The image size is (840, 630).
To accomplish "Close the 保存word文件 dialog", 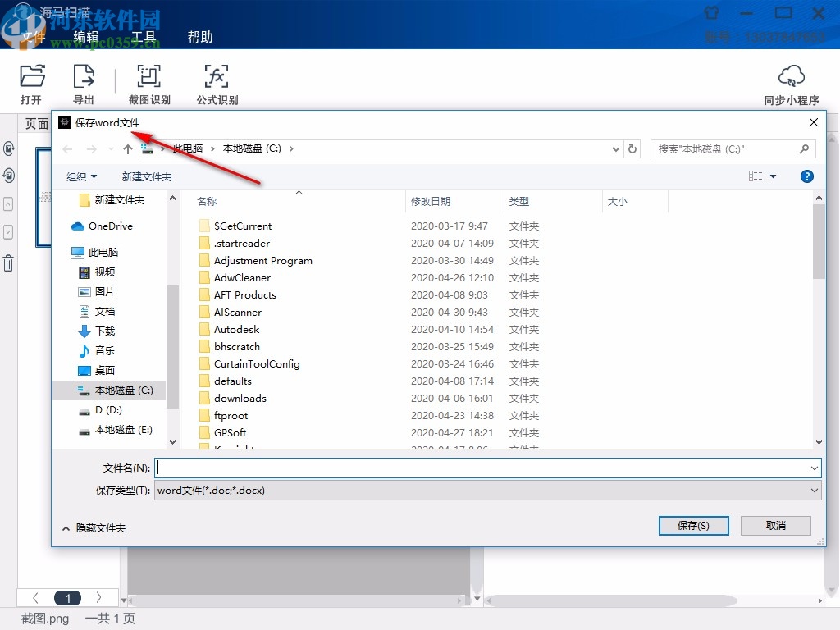I will point(813,123).
